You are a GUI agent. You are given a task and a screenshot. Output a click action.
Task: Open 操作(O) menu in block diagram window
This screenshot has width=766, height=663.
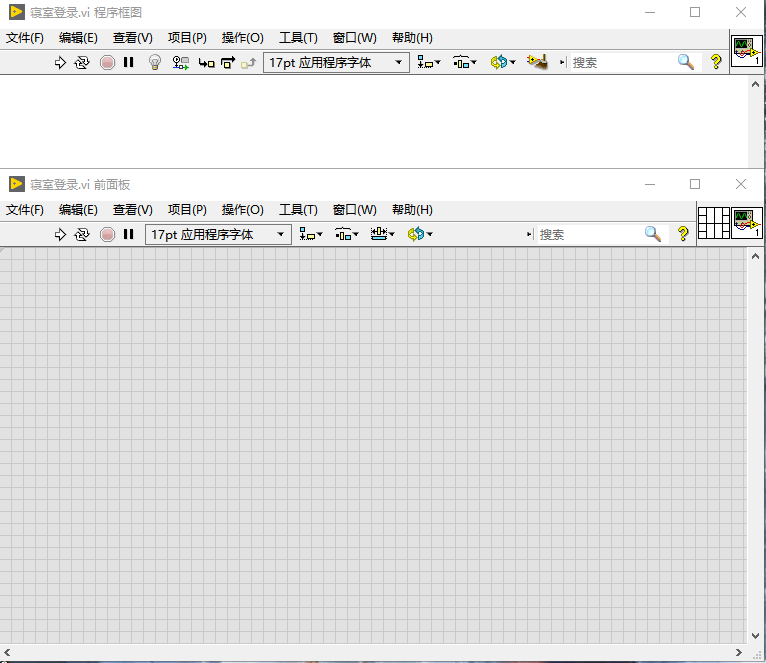click(242, 38)
